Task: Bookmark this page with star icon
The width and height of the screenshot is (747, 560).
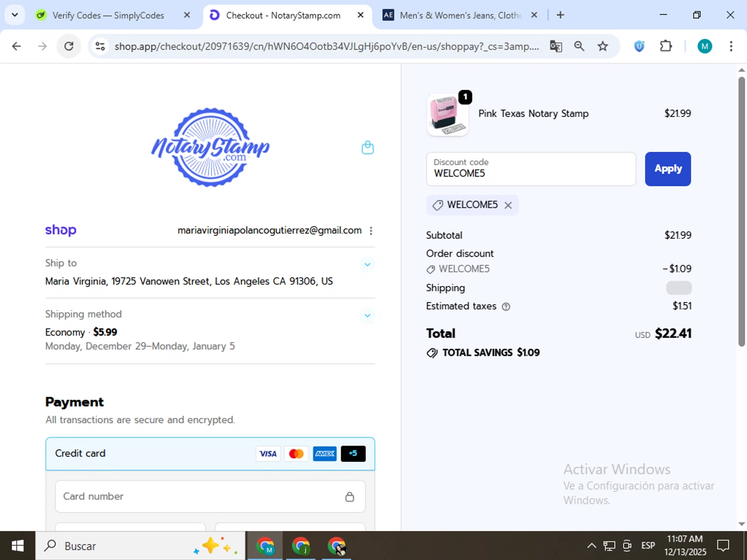Action: coord(603,46)
